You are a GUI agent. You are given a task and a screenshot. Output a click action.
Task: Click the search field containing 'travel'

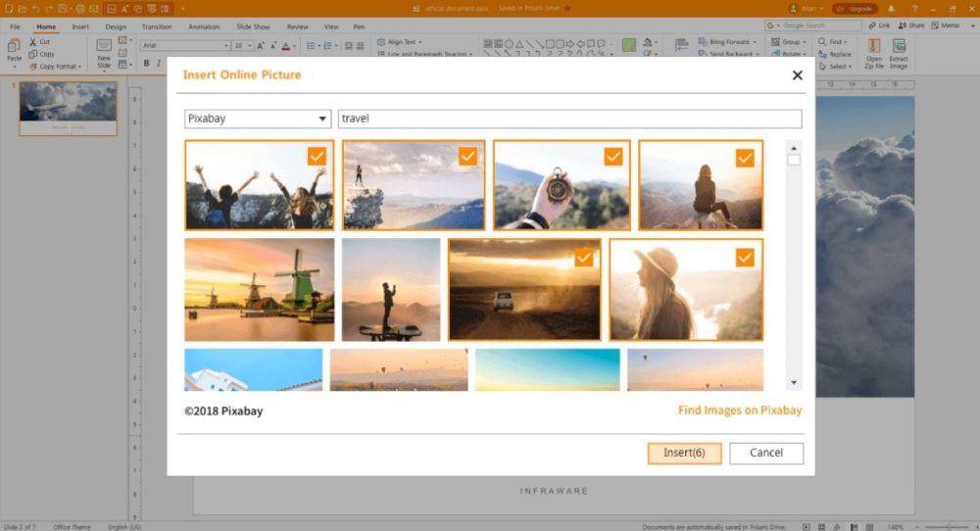[569, 119]
